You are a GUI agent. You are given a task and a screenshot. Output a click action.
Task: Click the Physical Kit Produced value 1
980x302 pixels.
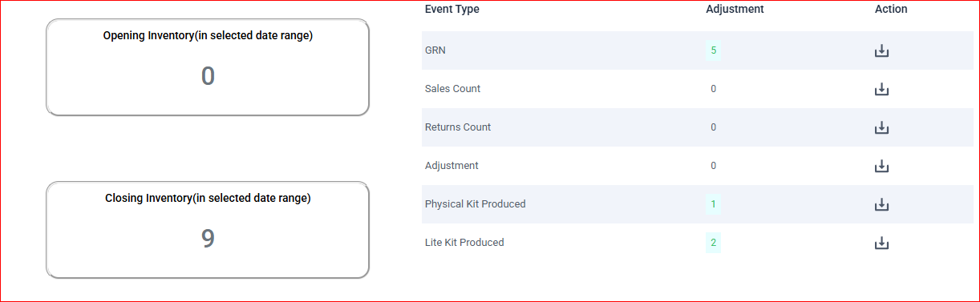[x=713, y=204]
